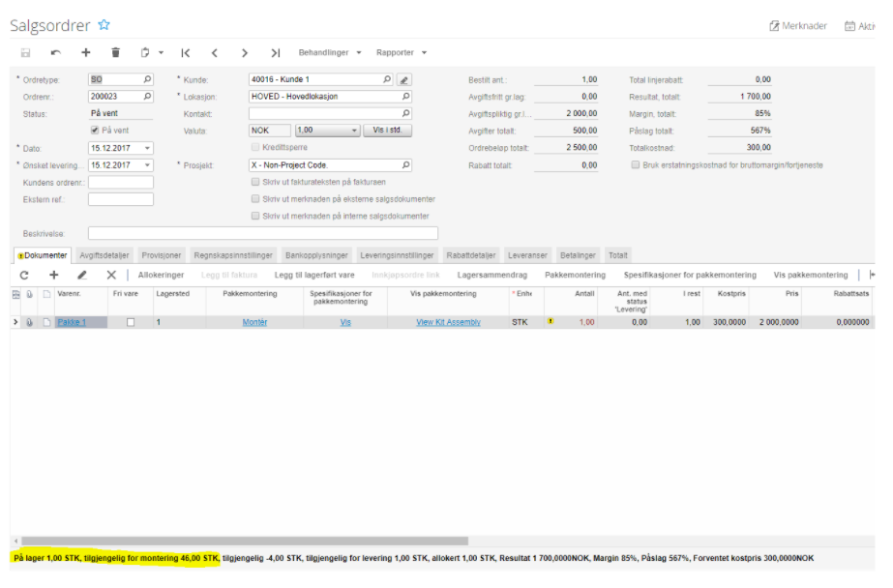Click the Vis link in specifications column
The height and width of the screenshot is (588, 893).
tap(345, 322)
